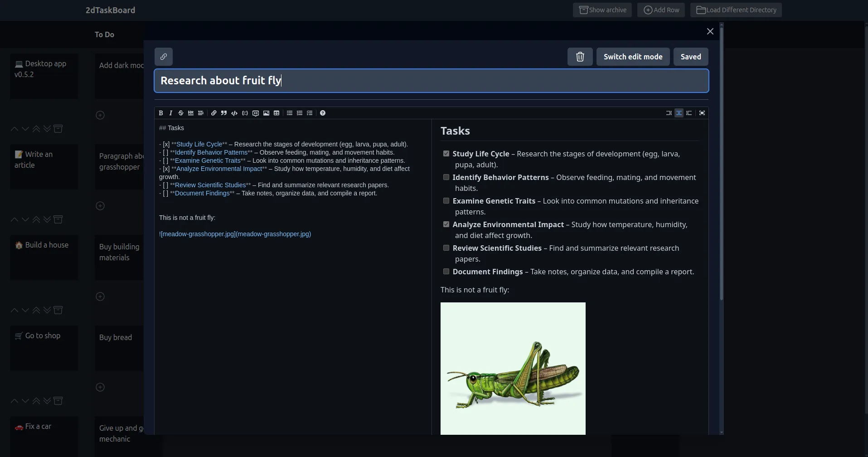
Task: Insert inline code using the code icon
Action: (x=234, y=113)
